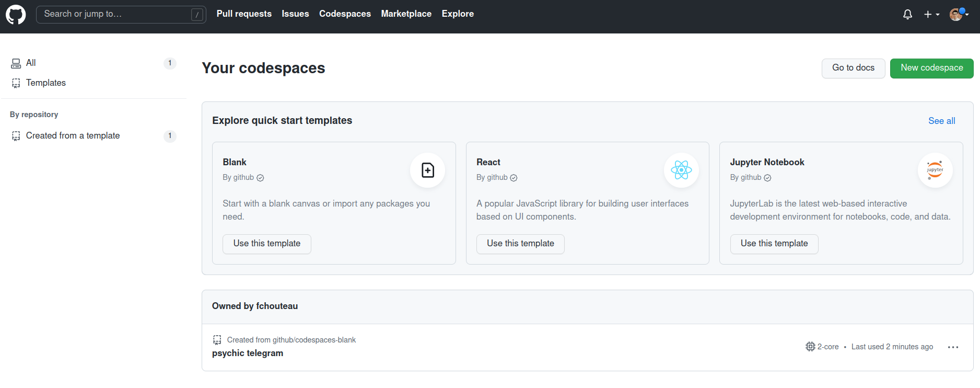
Task: Select the Templates sidebar item
Action: [46, 83]
